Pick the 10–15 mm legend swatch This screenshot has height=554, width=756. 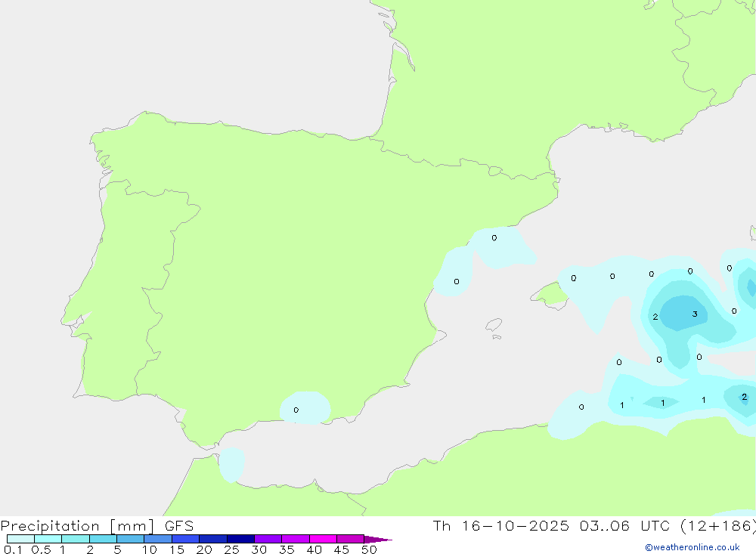[x=158, y=539]
